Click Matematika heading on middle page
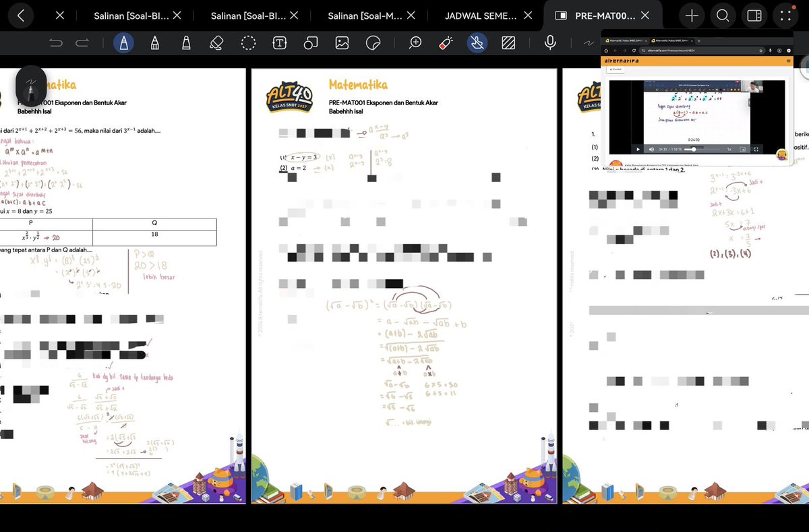Screen dimensions: 809x532 358,85
